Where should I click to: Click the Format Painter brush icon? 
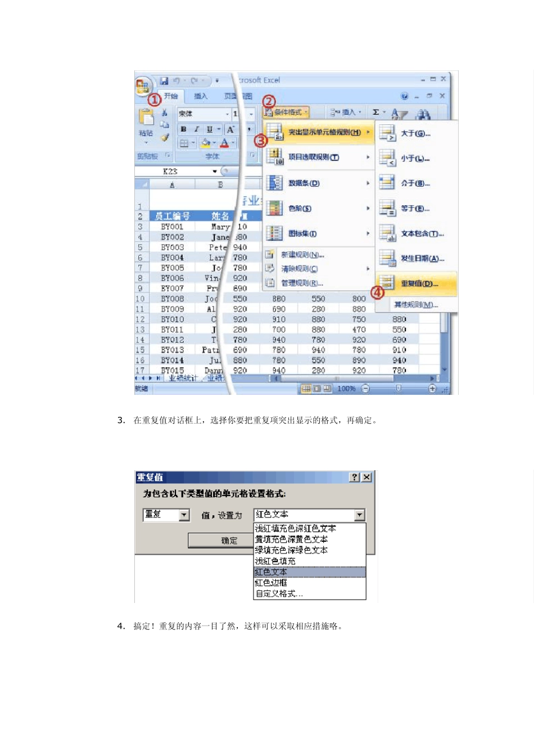point(165,137)
